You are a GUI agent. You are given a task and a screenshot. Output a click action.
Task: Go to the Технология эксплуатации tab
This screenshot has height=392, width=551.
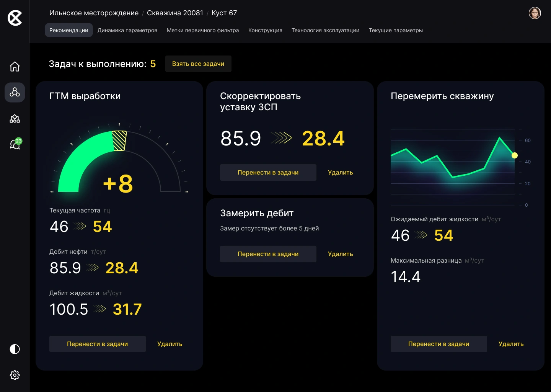click(x=325, y=30)
